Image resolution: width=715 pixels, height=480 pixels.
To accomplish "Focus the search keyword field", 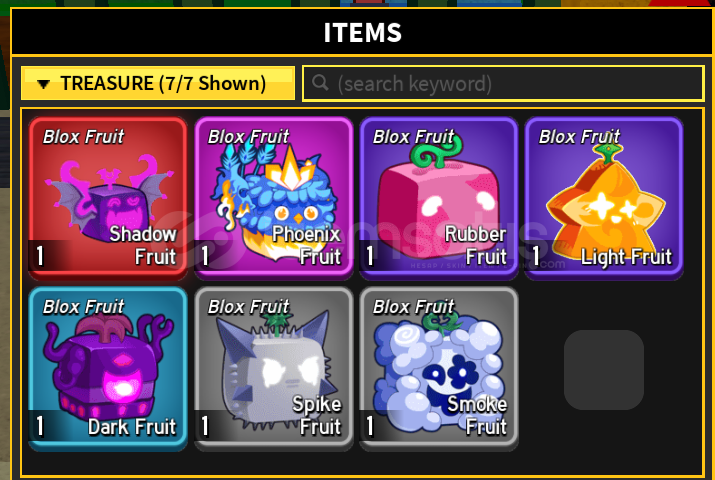I will [x=503, y=83].
